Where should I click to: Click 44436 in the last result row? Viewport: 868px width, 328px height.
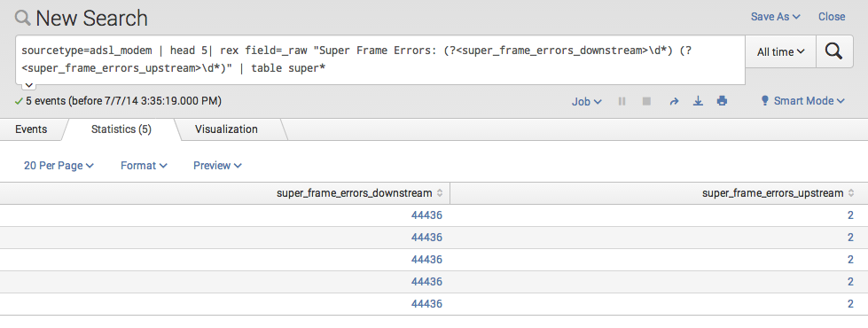point(426,304)
